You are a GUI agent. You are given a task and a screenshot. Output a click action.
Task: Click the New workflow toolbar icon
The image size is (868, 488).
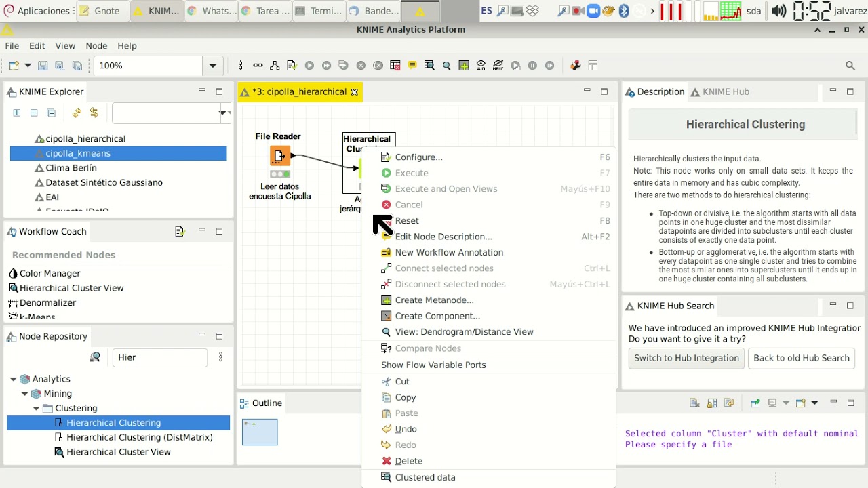[x=14, y=66]
